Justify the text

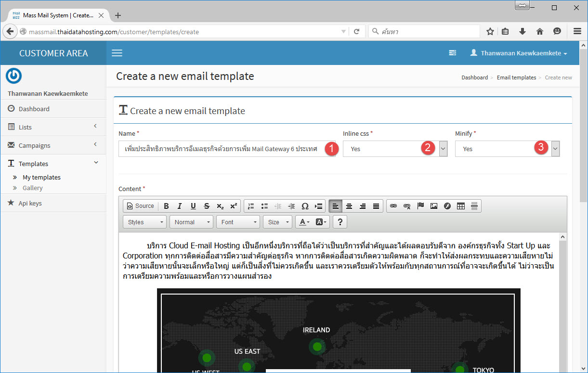(x=376, y=206)
